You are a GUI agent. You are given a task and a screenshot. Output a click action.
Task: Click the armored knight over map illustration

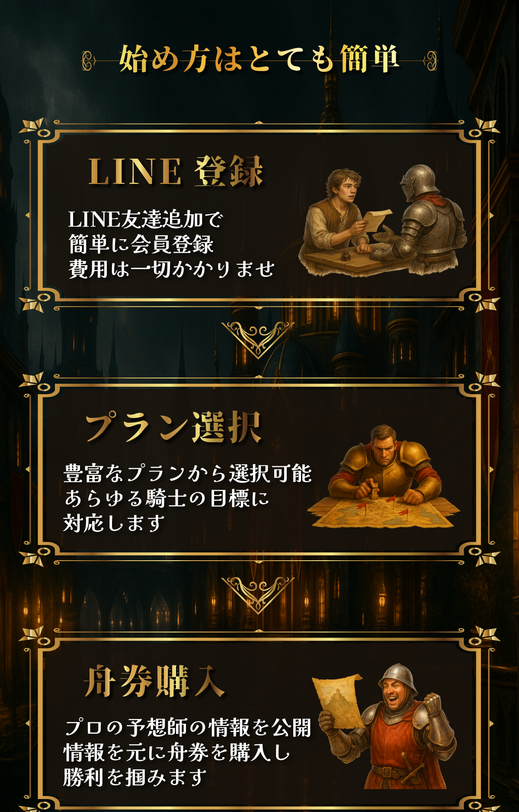point(383,476)
